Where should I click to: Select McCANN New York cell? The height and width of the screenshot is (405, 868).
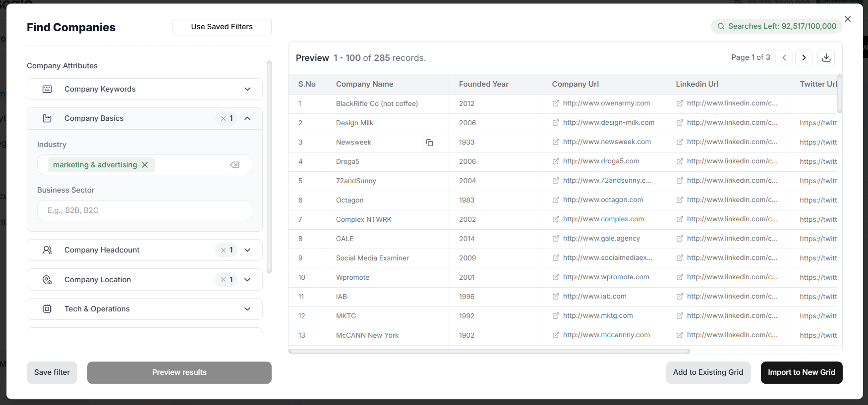[x=387, y=335]
